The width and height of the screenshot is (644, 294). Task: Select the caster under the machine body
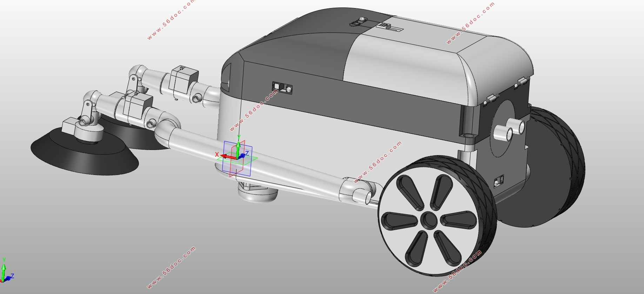click(257, 192)
